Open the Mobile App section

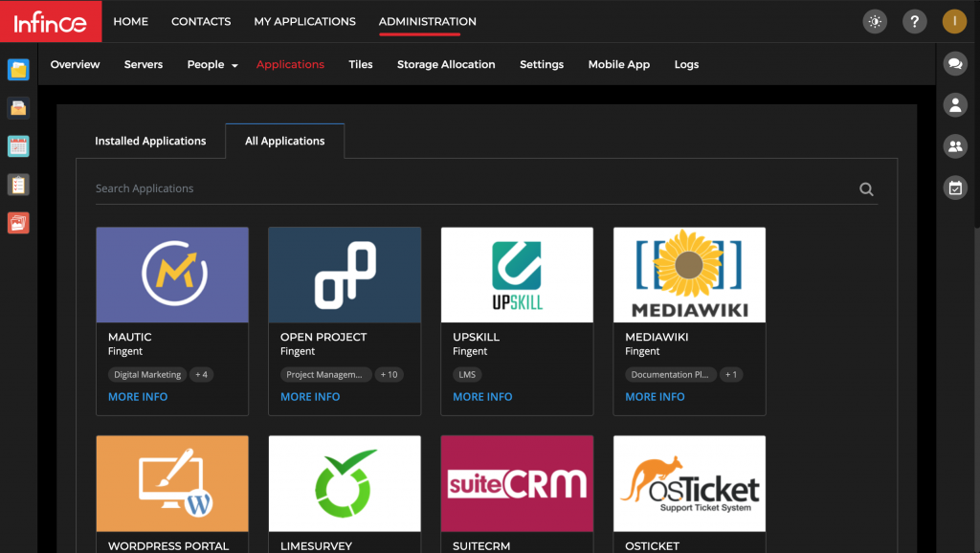coord(619,64)
